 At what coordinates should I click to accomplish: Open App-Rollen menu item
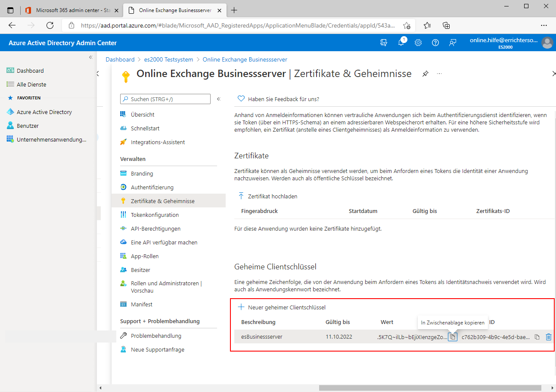click(145, 256)
